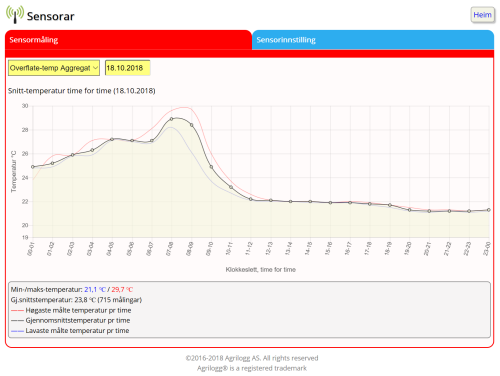500x376 pixels.
Task: Click the Sensorar page title text
Action: click(x=51, y=16)
